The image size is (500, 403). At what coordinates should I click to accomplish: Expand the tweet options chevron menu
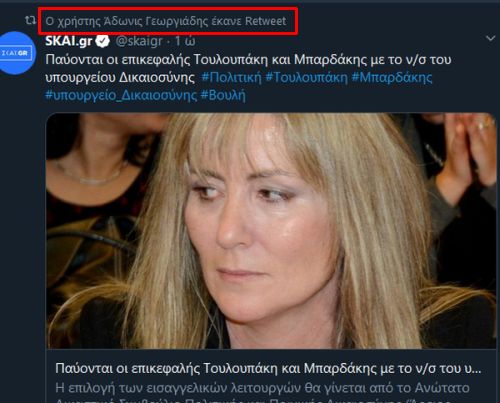[x=490, y=39]
